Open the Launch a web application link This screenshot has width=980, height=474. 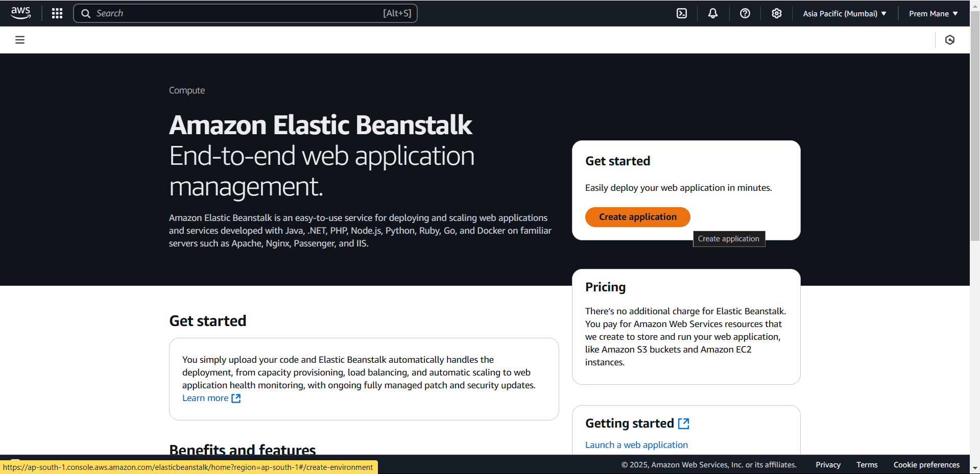tap(636, 445)
